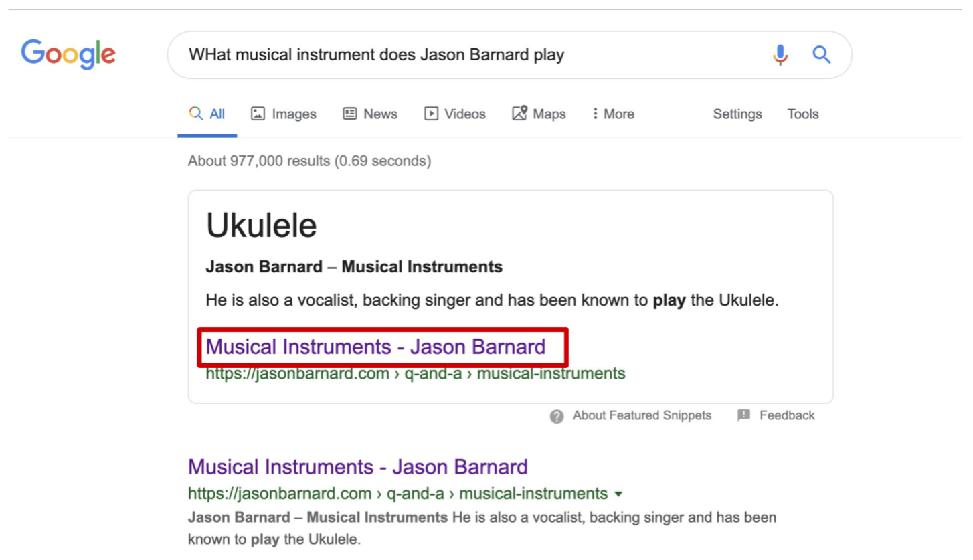Click About Featured Snippets question icon
The image size is (973, 560).
557,416
